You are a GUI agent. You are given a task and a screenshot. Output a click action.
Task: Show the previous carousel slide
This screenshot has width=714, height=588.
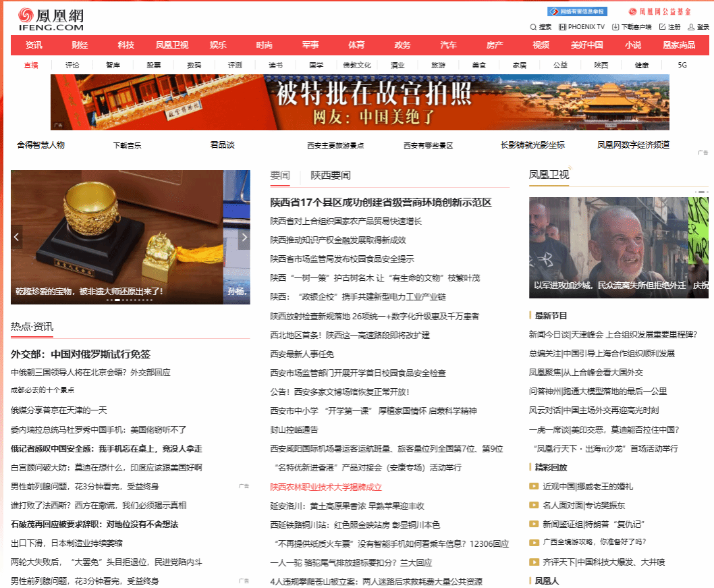coord(17,238)
